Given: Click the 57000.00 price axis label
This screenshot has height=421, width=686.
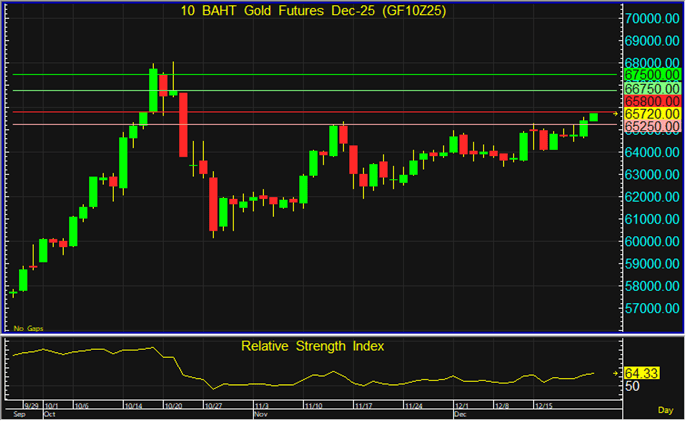Looking at the screenshot, I should coord(652,308).
